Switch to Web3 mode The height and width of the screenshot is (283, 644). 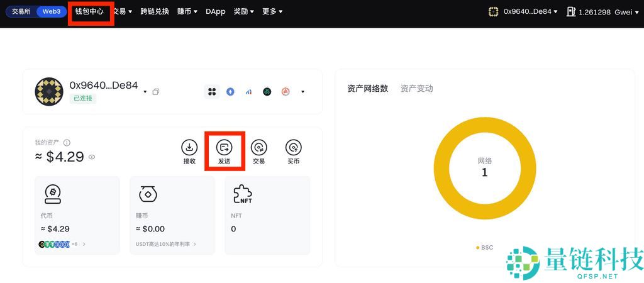click(52, 11)
